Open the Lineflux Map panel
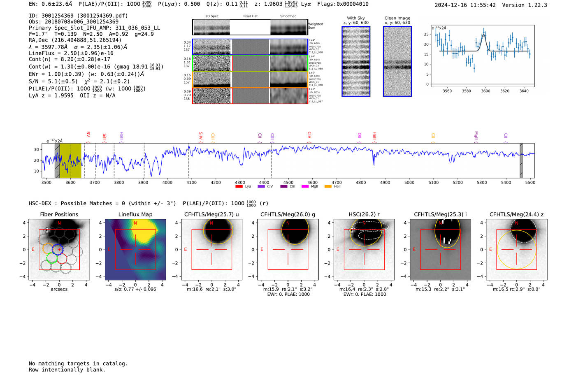 [135, 249]
